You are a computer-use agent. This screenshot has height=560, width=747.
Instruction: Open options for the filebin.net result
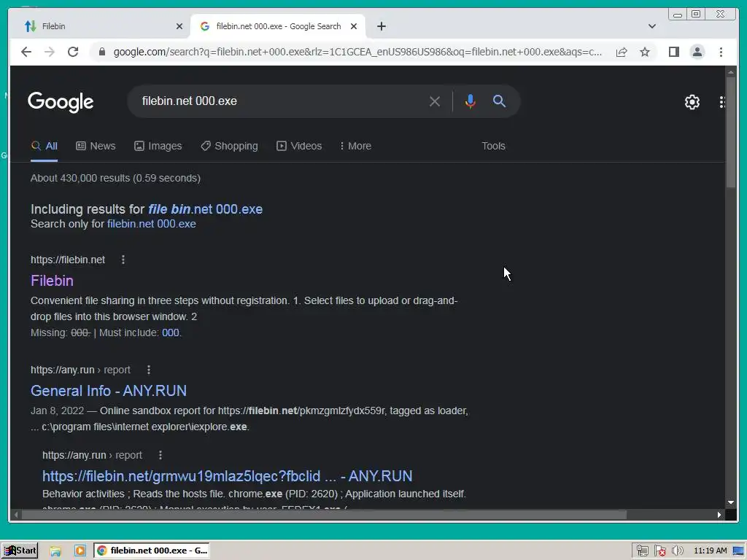123,260
